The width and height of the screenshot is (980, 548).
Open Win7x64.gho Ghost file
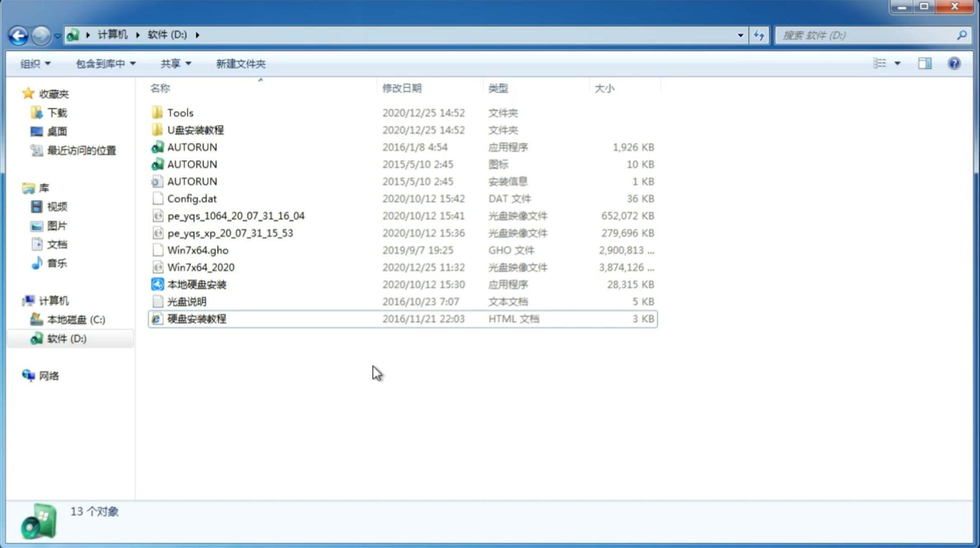[x=198, y=250]
